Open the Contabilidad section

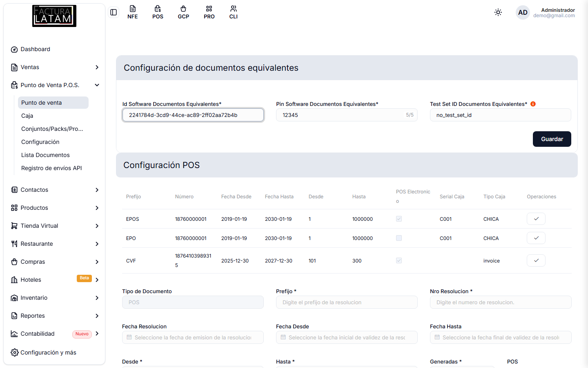(x=55, y=334)
